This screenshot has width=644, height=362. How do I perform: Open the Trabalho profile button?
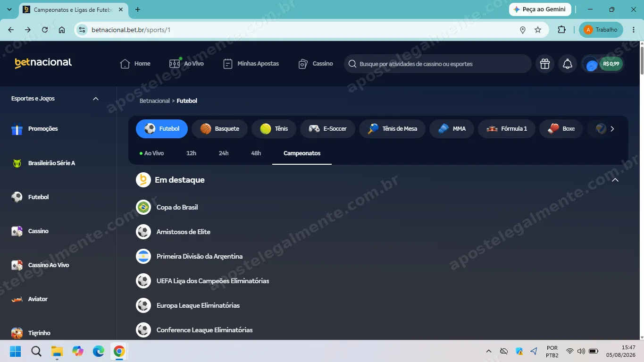[601, 30]
